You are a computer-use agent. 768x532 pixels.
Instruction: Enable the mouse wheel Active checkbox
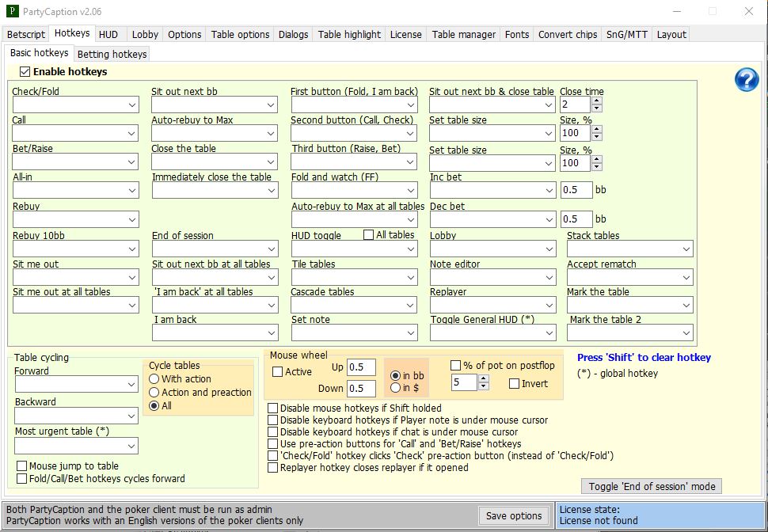[x=277, y=372]
